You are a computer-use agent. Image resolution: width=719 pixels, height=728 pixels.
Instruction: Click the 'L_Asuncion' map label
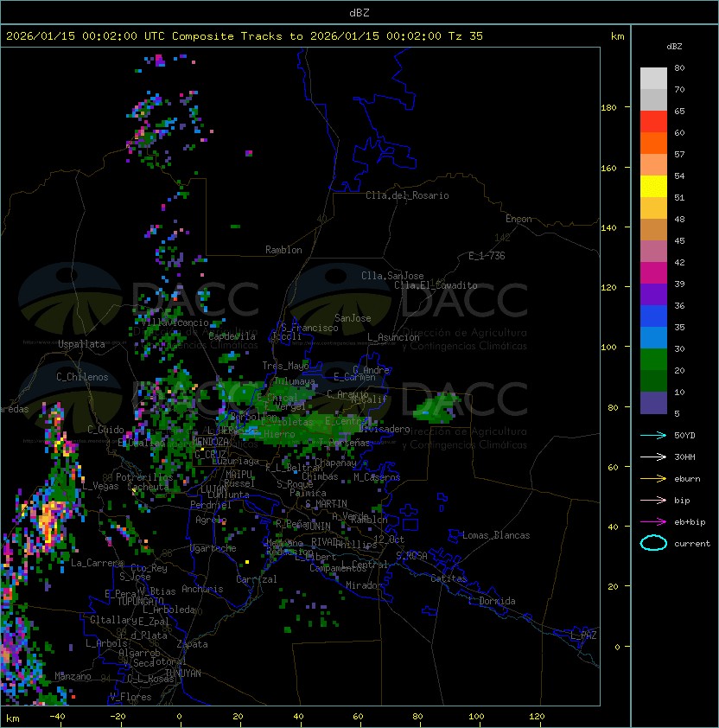393,337
